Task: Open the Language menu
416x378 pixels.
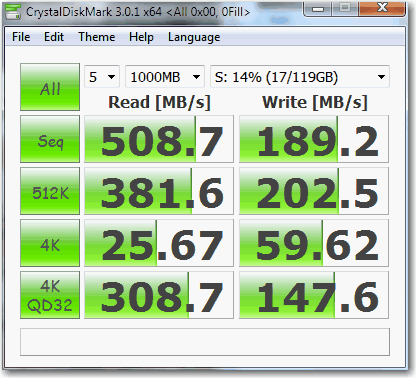Action: [194, 37]
